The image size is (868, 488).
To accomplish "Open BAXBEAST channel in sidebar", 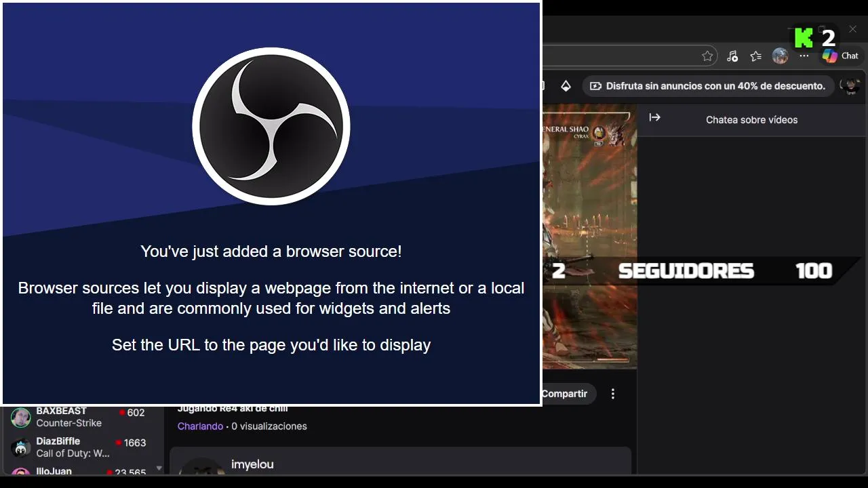I will pyautogui.click(x=81, y=417).
